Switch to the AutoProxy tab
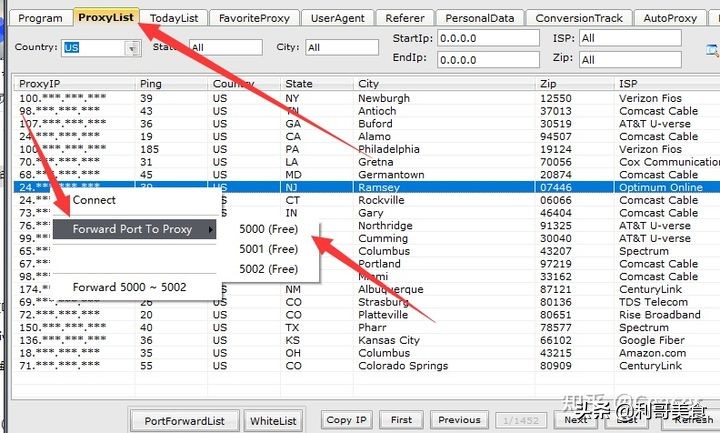 tap(670, 18)
